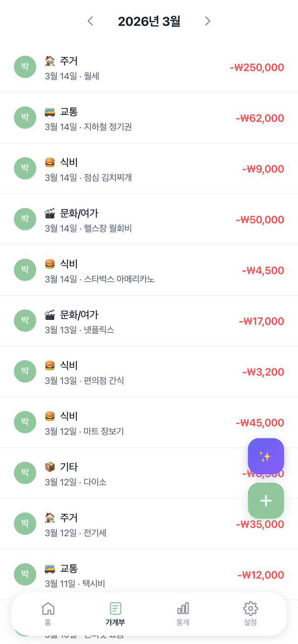298x644 pixels.
Task: Tap the 박 avatar beside 마트 장보기
Action: pyautogui.click(x=25, y=422)
